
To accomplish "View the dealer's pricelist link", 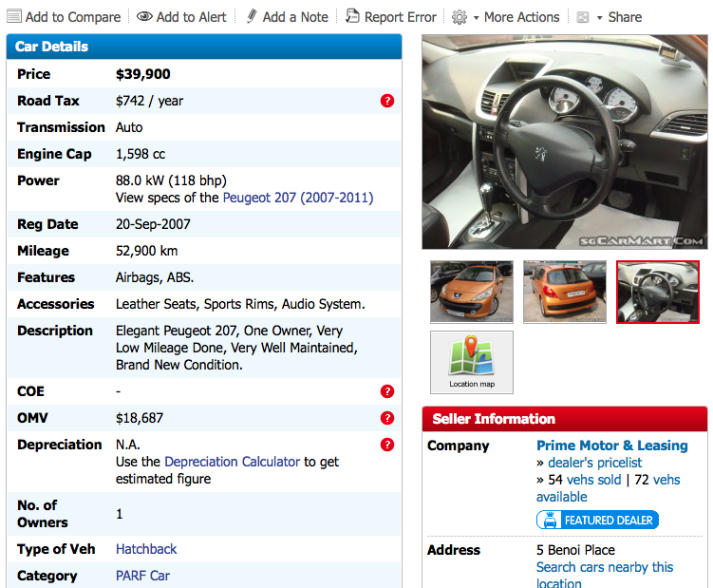I will click(594, 463).
